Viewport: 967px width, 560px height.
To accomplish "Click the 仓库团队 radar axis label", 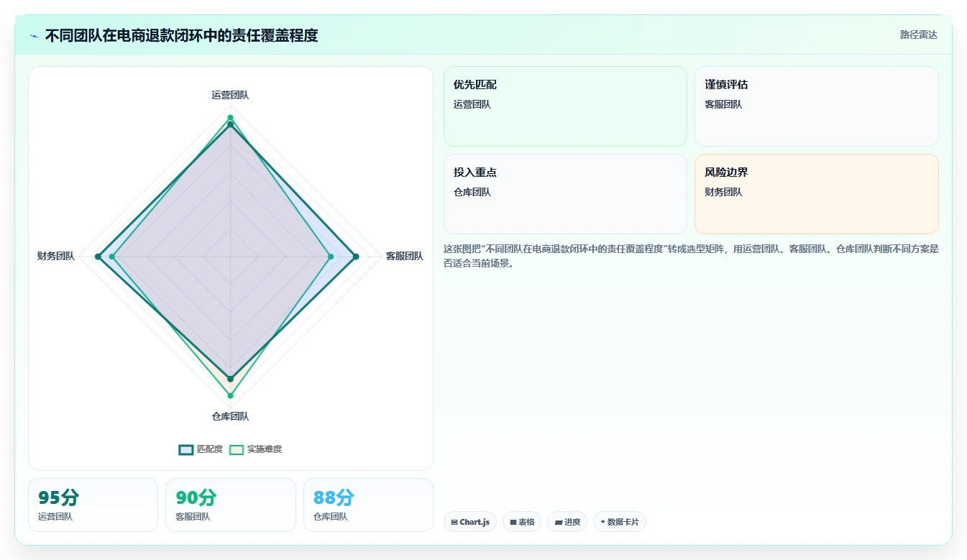I will tap(230, 416).
